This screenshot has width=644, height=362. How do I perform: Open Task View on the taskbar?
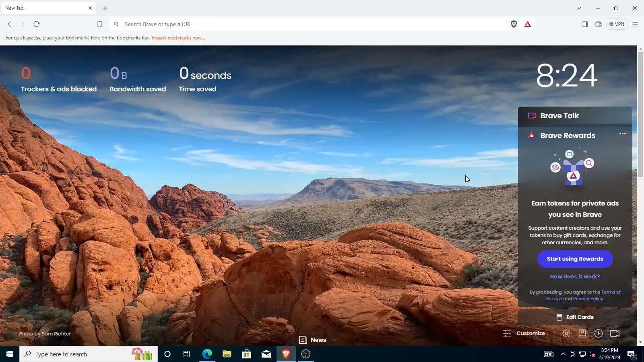pos(187,354)
